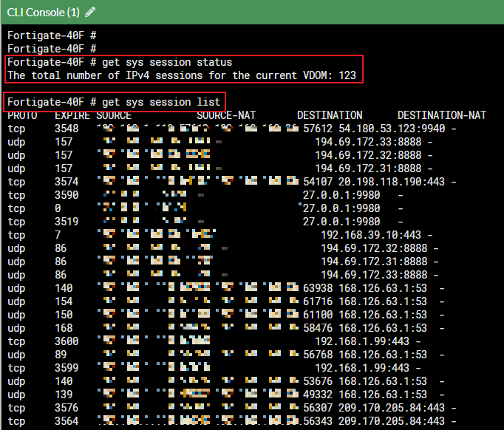The image size is (504, 430).
Task: Click source-NAT port 56307
Action: (x=318, y=408)
